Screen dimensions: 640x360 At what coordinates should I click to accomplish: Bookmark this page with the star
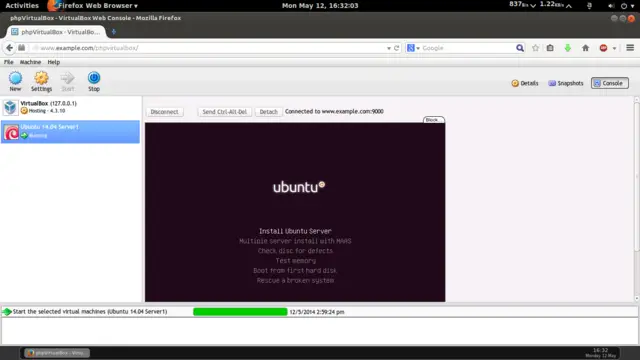tap(536, 48)
